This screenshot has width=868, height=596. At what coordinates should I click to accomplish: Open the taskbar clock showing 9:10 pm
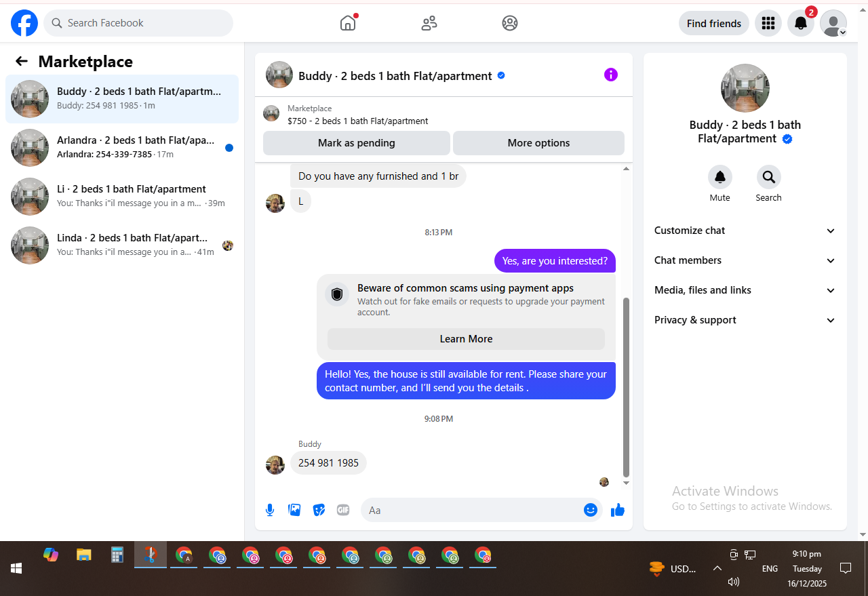point(807,568)
